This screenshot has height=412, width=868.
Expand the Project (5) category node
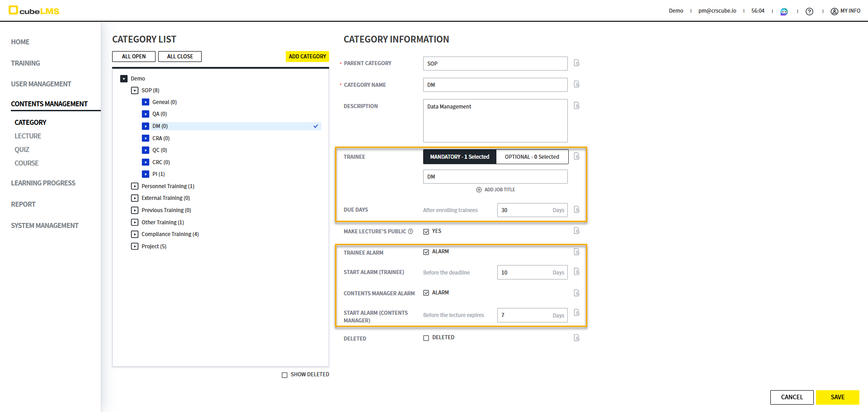[135, 246]
